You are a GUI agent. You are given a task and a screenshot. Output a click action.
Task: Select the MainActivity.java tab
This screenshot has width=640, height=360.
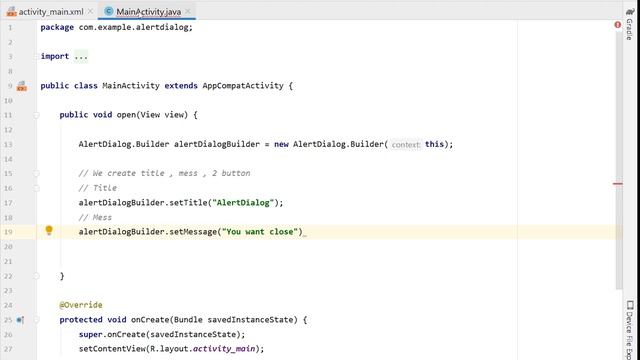[148, 12]
